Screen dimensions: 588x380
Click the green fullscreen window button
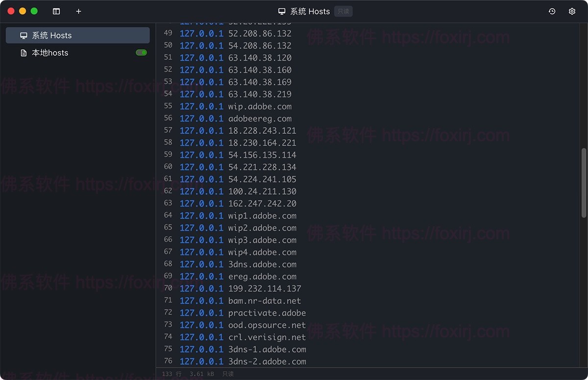[34, 11]
